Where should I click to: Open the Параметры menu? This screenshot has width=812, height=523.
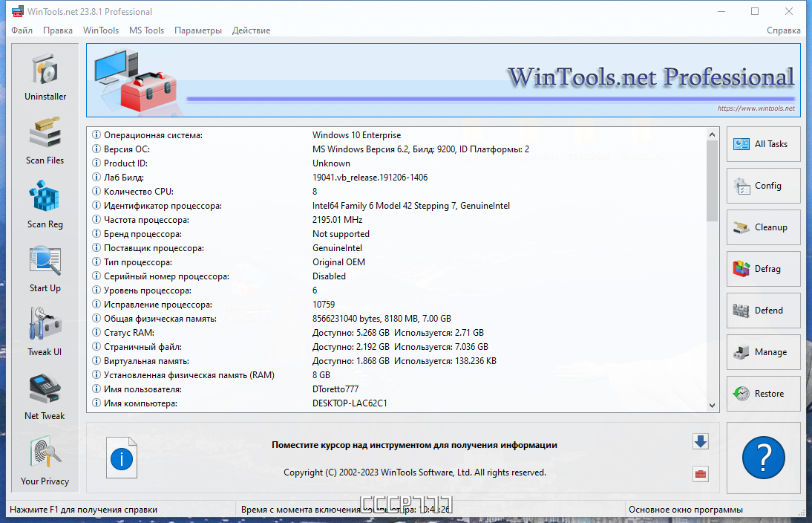pos(198,30)
